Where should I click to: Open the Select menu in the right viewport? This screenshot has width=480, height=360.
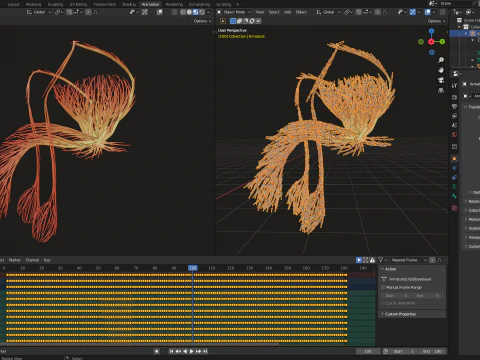[x=274, y=12]
